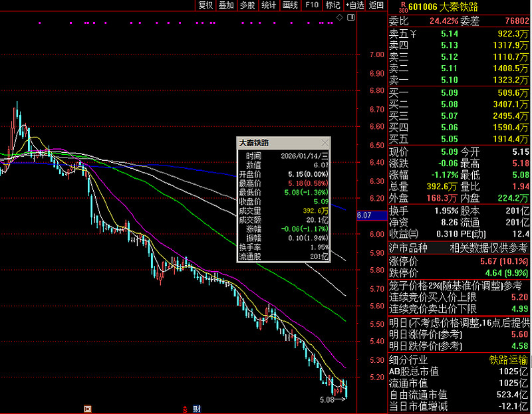Click the 返回 back button
This screenshot has height=414, width=532.
376,5
